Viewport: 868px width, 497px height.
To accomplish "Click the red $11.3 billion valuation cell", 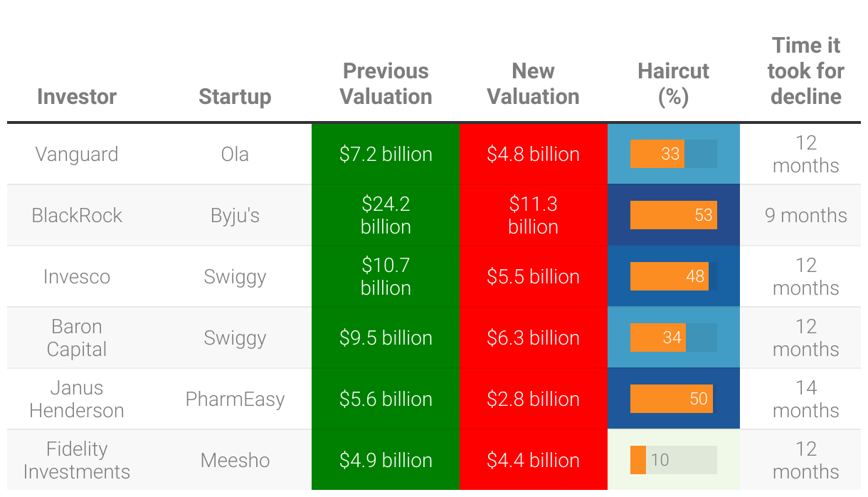I will pyautogui.click(x=533, y=216).
